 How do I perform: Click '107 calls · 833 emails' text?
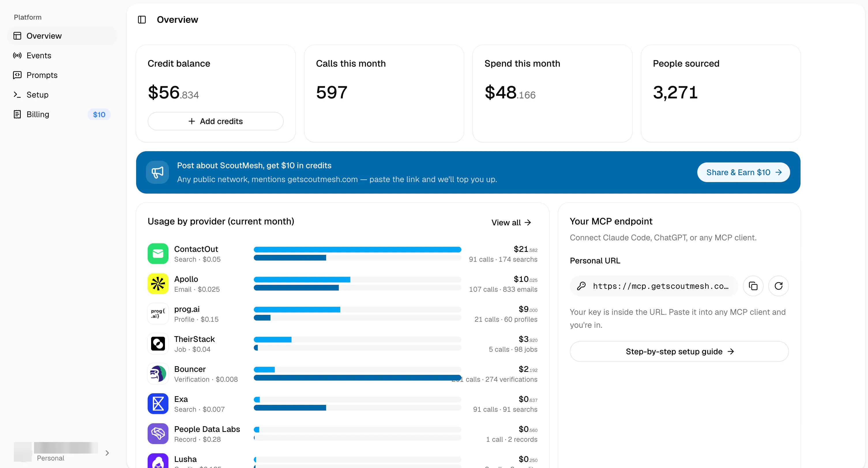pyautogui.click(x=503, y=289)
